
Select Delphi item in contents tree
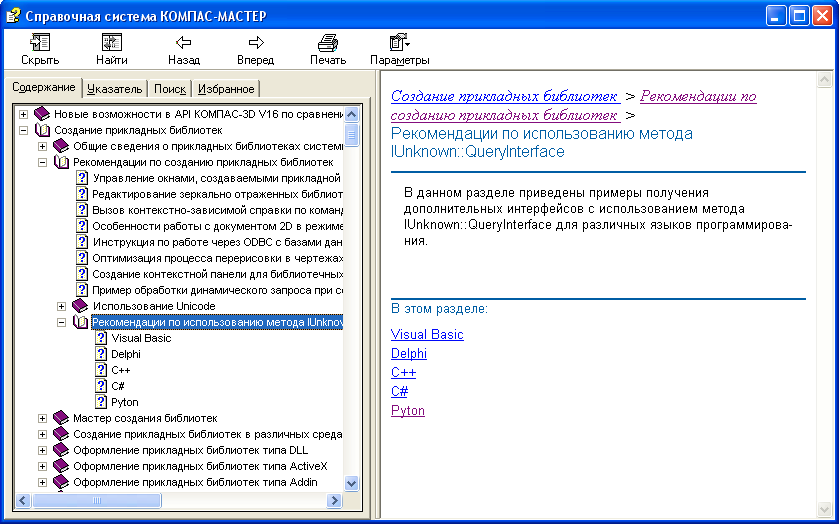click(x=126, y=354)
